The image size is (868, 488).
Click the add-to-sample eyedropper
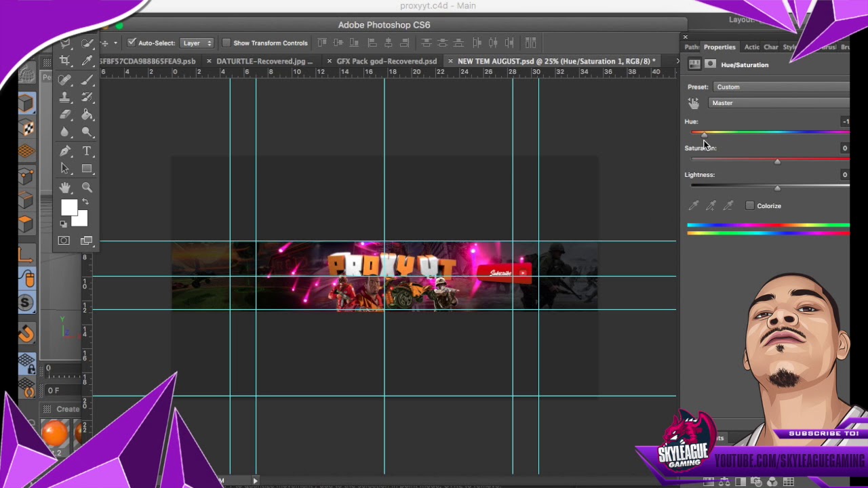tap(711, 205)
